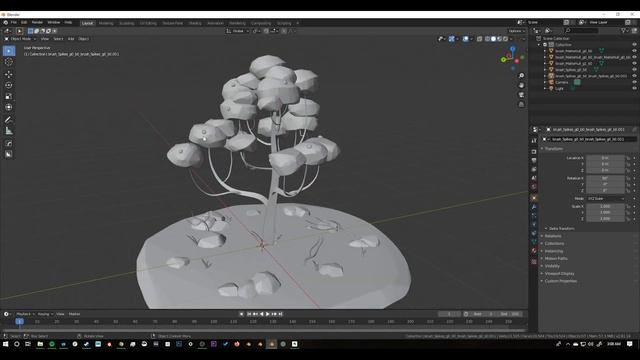Open the Window menu

(54, 23)
